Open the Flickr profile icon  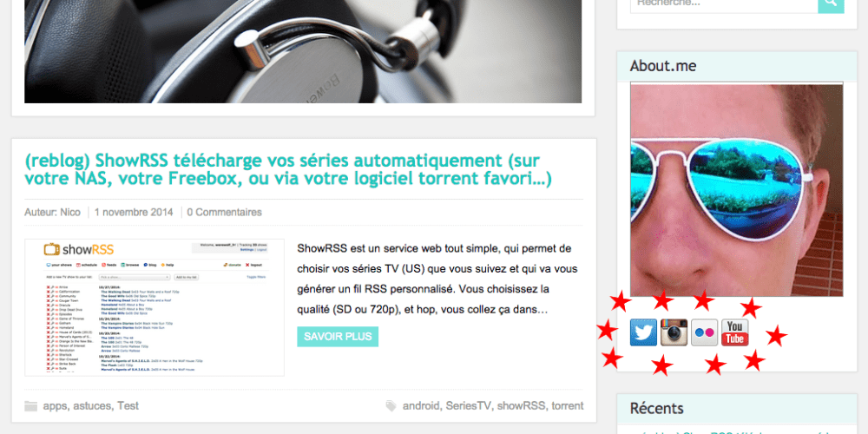704,332
